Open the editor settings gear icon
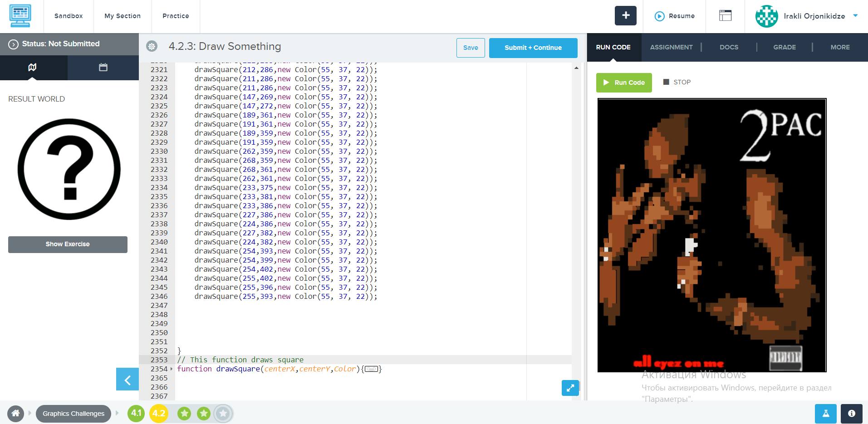This screenshot has width=868, height=424. coord(152,46)
